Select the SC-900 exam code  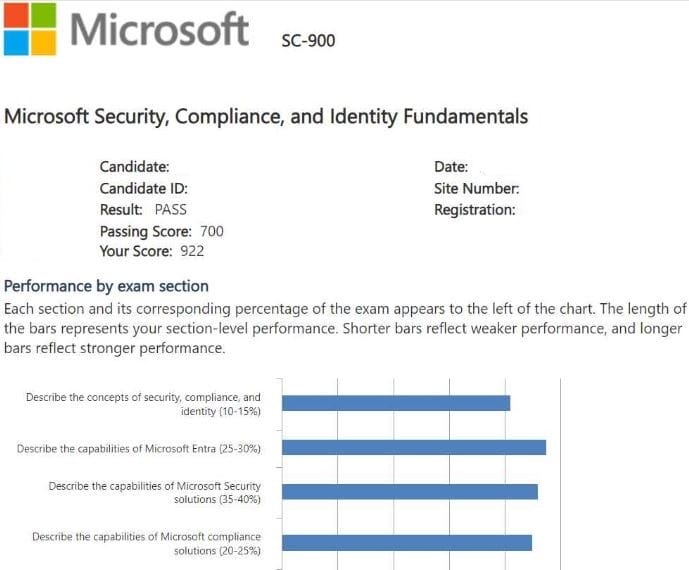tap(309, 41)
